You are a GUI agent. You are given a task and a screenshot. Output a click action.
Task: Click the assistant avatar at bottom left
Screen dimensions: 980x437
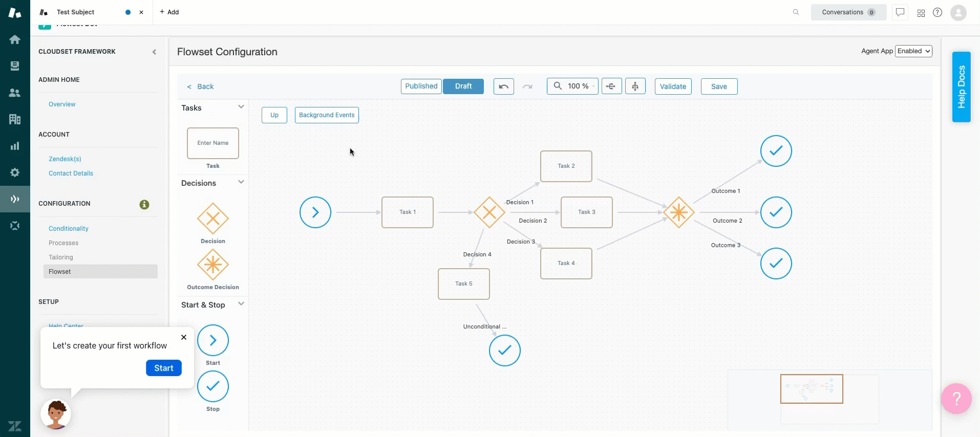click(x=56, y=414)
